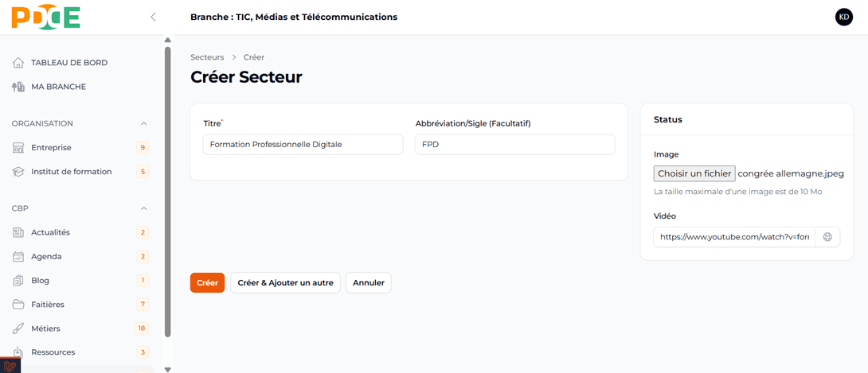Click the Actualités newspaper icon

(18, 233)
